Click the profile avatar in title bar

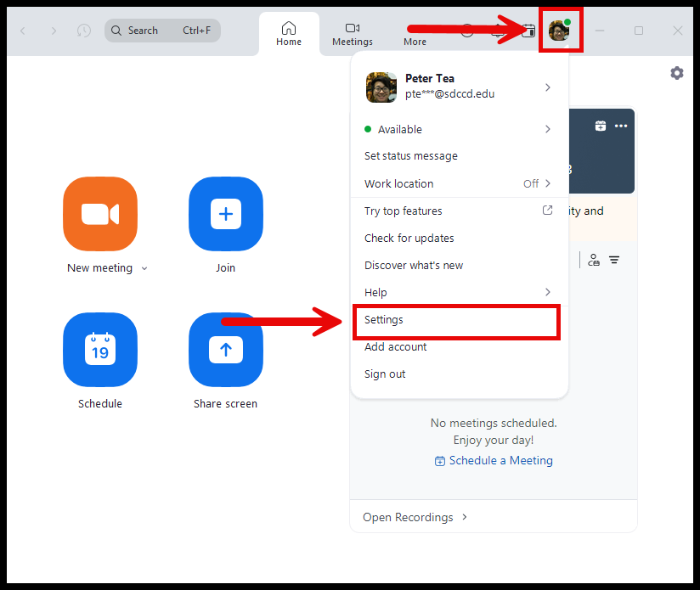click(559, 31)
